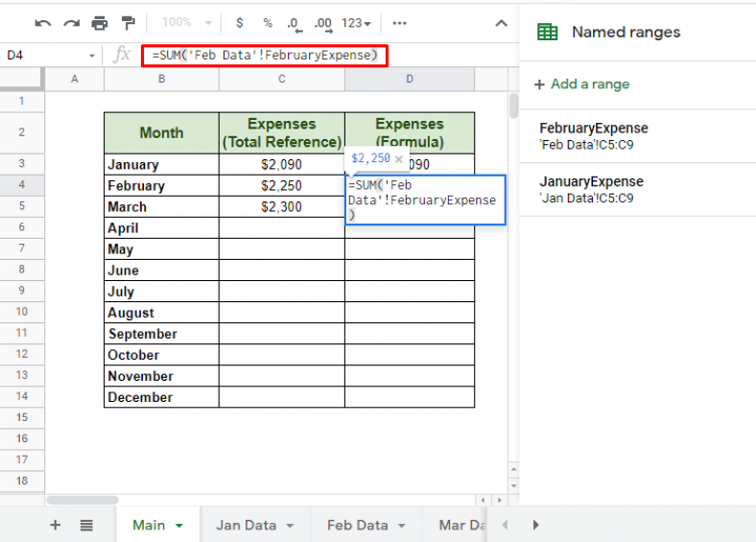This screenshot has height=542, width=756.
Task: Switch to the Feb Data sheet tab
Action: point(357,525)
